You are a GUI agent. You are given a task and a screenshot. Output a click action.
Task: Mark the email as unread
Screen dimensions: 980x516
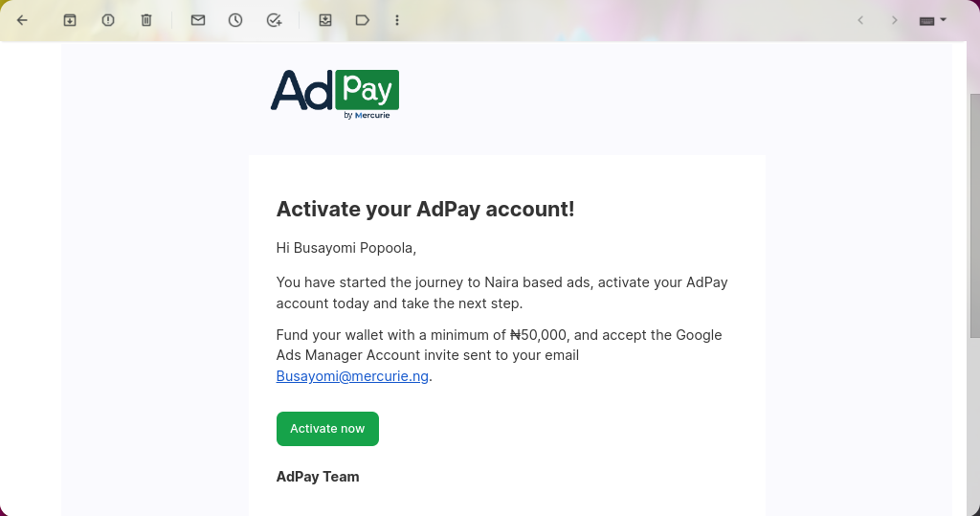click(198, 20)
